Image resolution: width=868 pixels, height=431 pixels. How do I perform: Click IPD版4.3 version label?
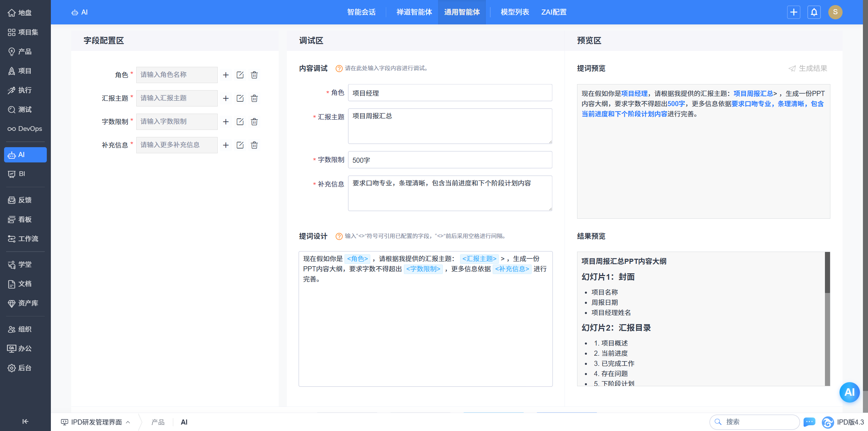pyautogui.click(x=850, y=422)
